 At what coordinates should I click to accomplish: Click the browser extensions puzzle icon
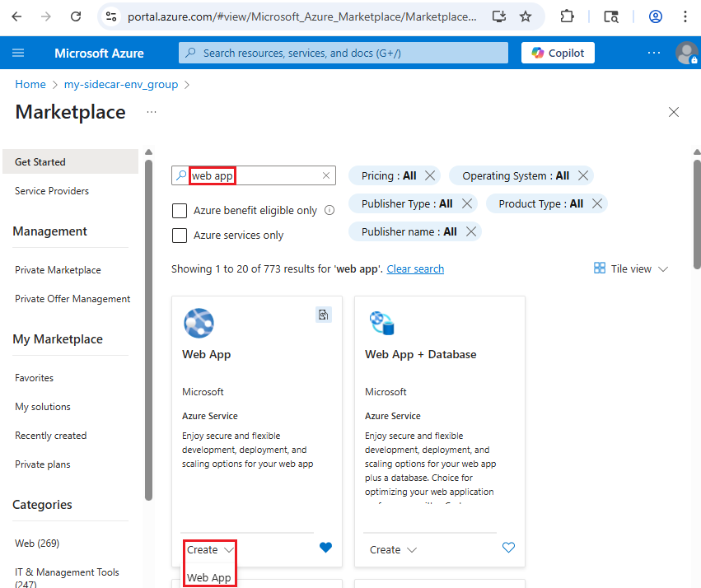(x=567, y=16)
